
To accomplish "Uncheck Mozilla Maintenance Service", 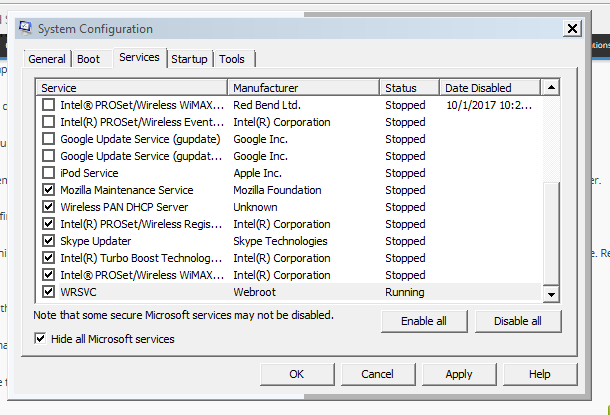I will point(49,190).
